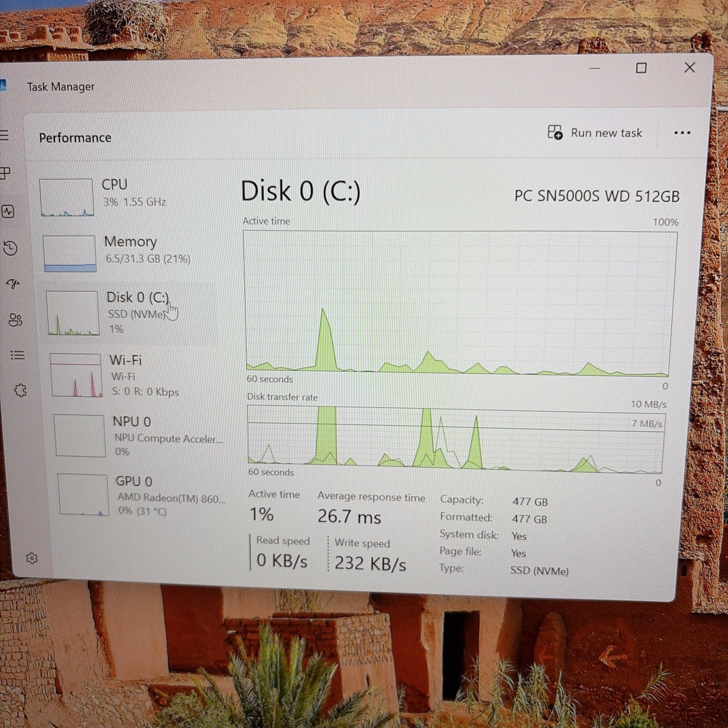Click the 'Performance' page title
Viewport: 728px width, 728px height.
pos(75,138)
